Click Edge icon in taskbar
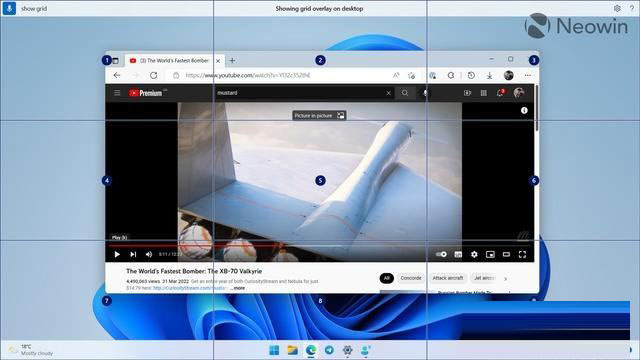The width and height of the screenshot is (640, 360). tap(311, 350)
